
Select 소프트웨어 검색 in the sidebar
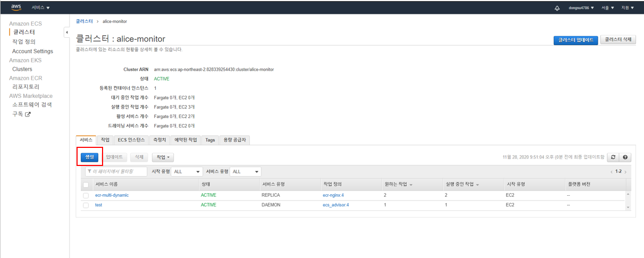(32, 105)
